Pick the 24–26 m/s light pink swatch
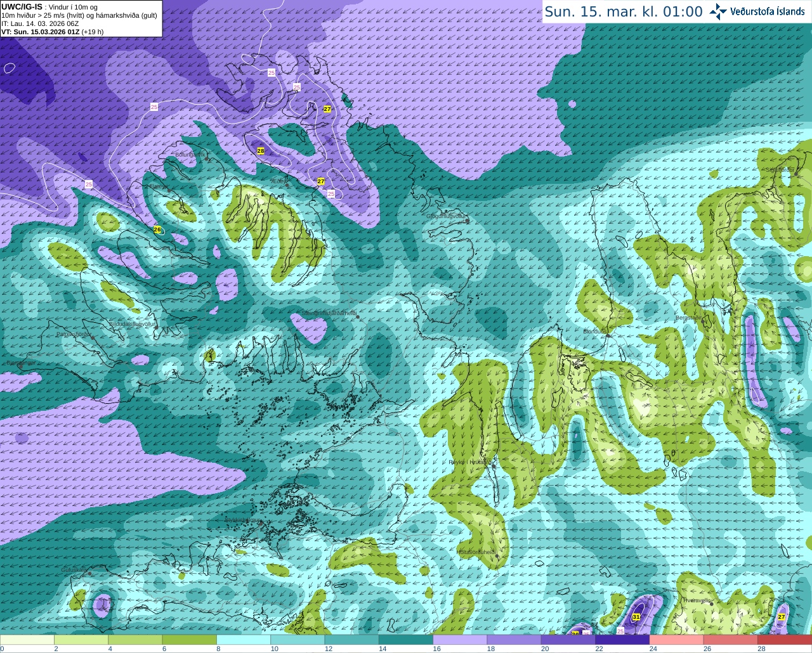 677,640
